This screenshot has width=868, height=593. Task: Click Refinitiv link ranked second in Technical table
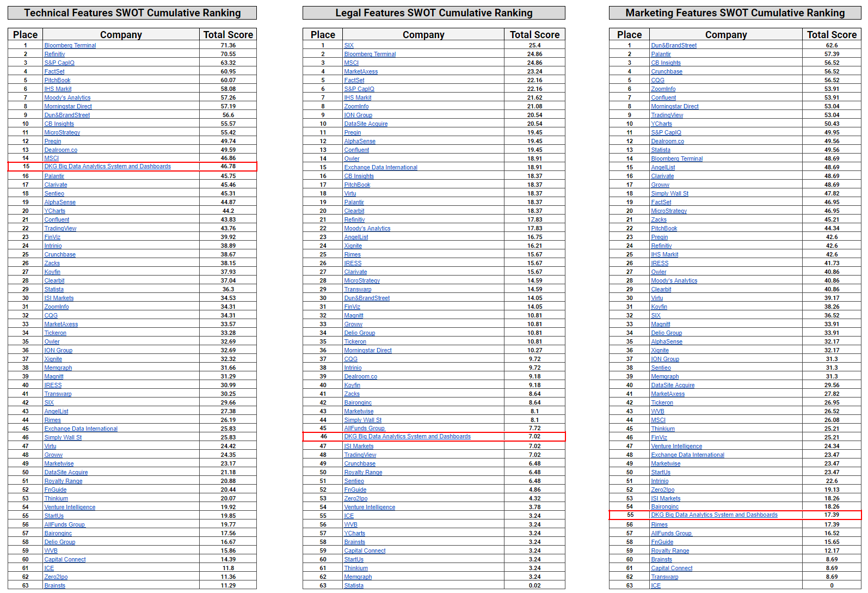point(54,54)
